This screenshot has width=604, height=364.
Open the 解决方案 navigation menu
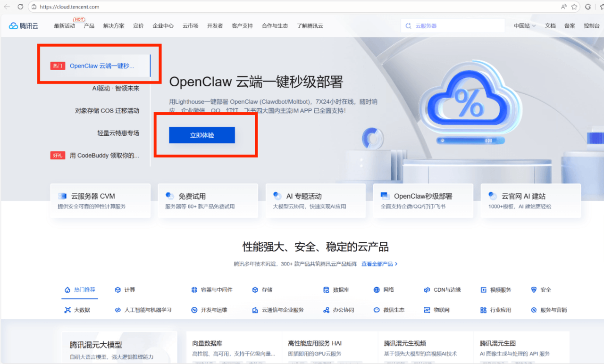click(114, 26)
